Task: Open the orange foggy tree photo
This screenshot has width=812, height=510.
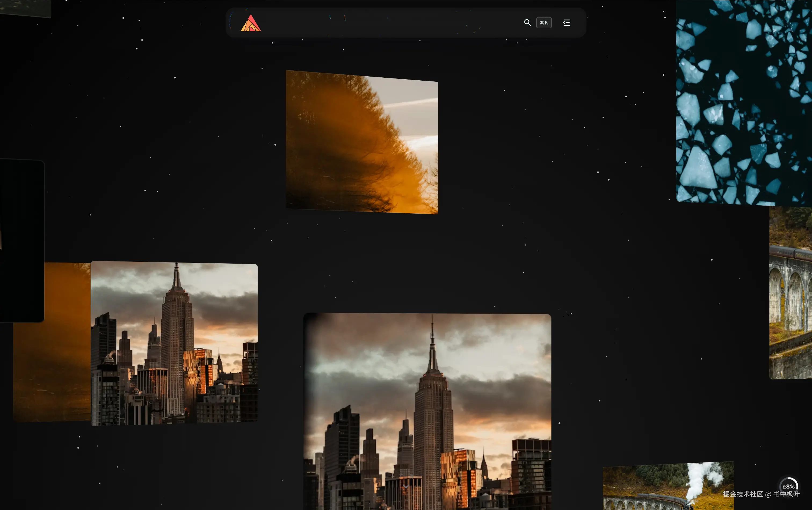Action: 362,142
